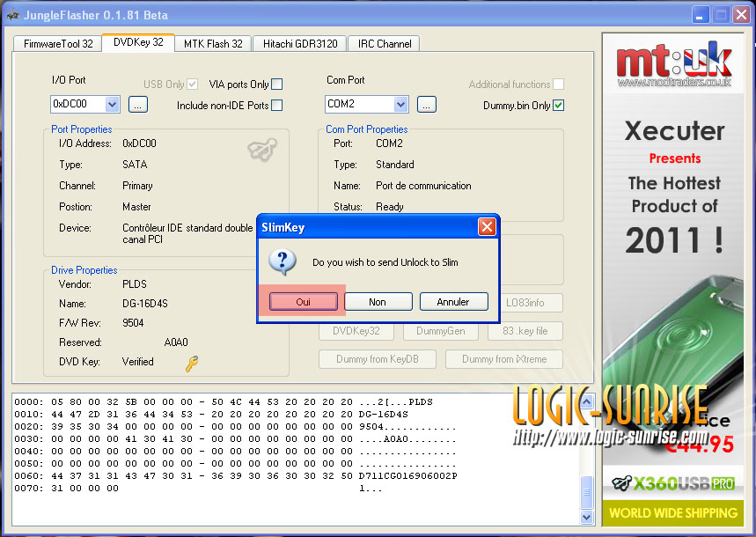This screenshot has height=537, width=756.
Task: Click the USB plug icon in Port Properties
Action: coord(262,150)
